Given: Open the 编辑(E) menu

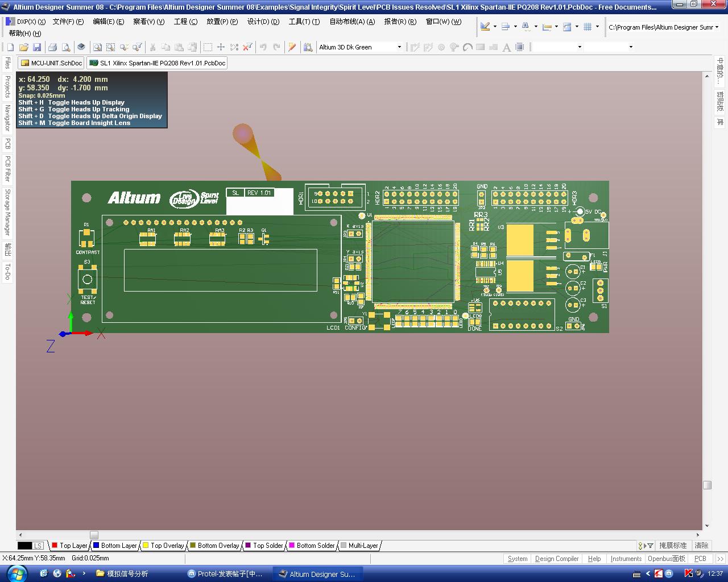Looking at the screenshot, I should pos(108,22).
